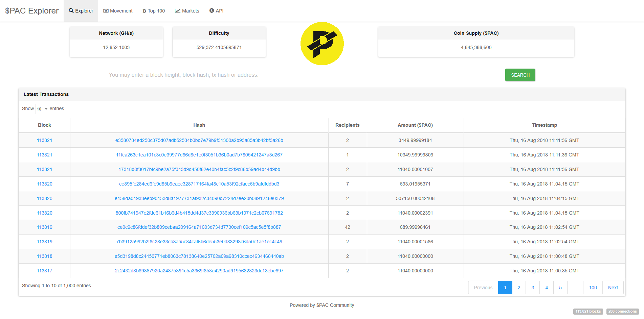Image resolution: width=644 pixels, height=319 pixels.
Task: Open block 113817 link
Action: 44,271
